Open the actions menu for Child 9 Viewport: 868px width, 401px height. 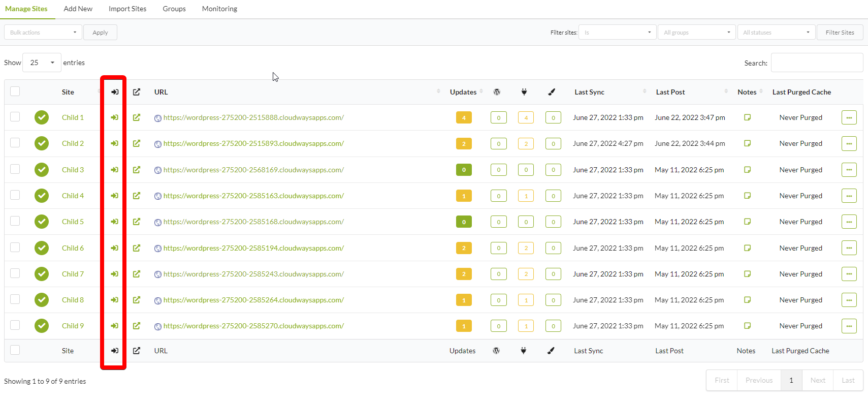[849, 326]
